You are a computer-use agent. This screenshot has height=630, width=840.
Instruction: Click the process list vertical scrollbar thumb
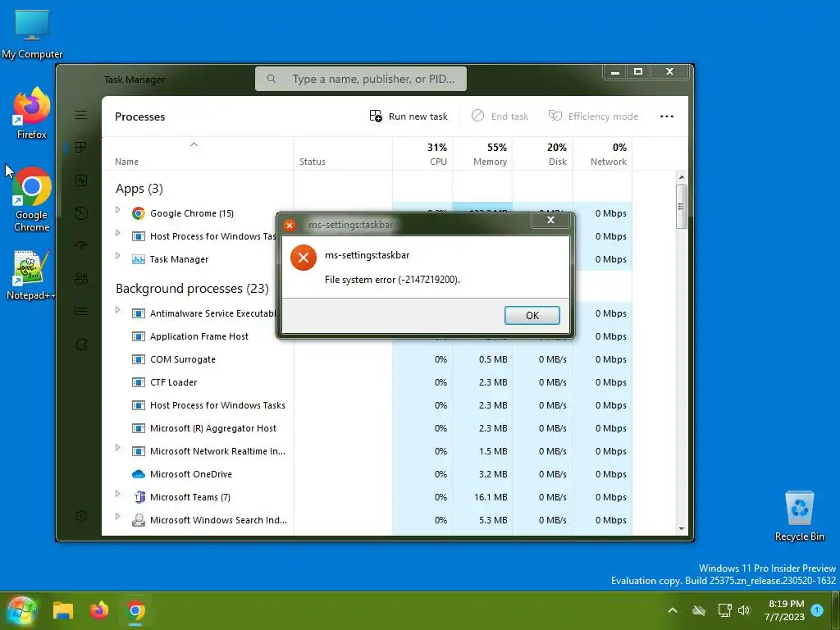click(x=681, y=207)
